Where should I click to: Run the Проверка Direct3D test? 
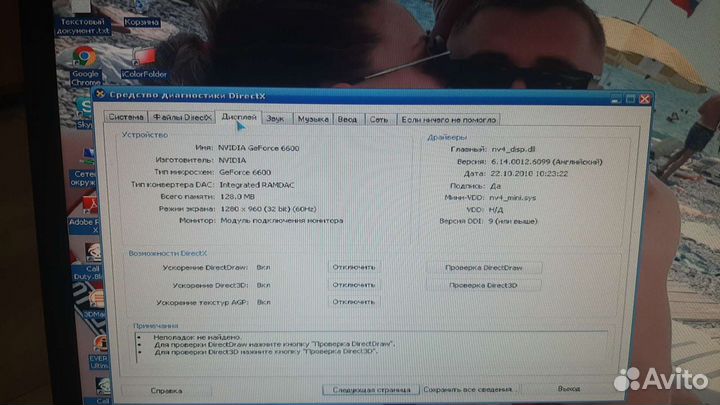(x=482, y=285)
